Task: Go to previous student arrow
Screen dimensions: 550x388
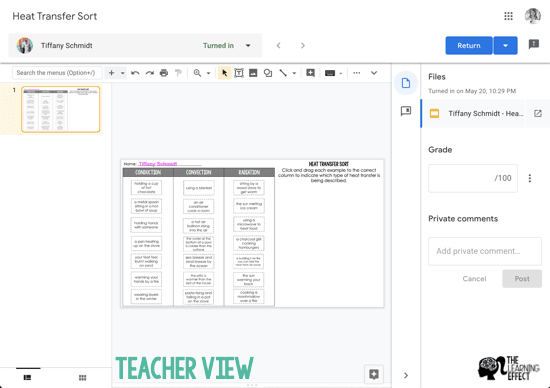Action: pos(279,46)
